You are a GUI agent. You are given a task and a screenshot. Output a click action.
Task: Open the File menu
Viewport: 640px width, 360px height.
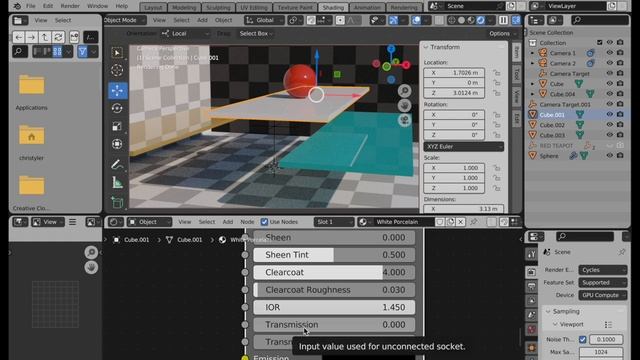[31, 6]
